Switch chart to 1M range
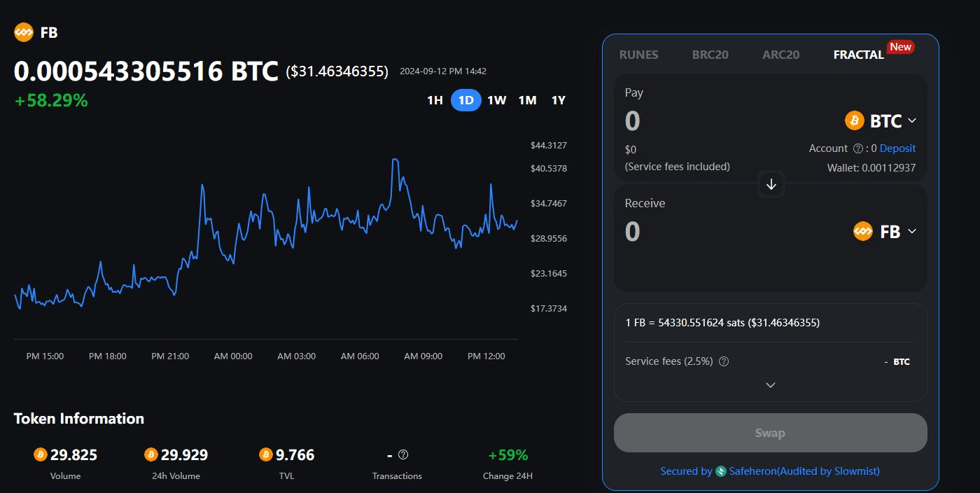The width and height of the screenshot is (980, 493). 527,100
